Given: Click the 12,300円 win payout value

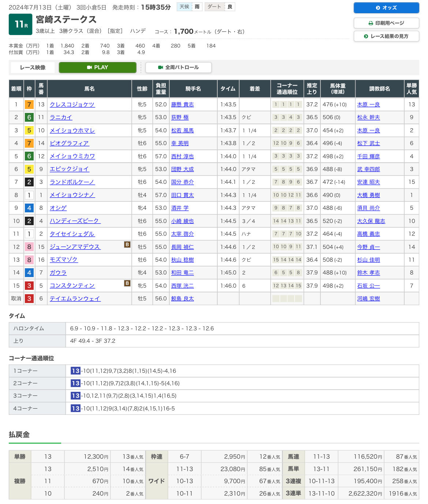Looking at the screenshot, I should [x=96, y=457].
